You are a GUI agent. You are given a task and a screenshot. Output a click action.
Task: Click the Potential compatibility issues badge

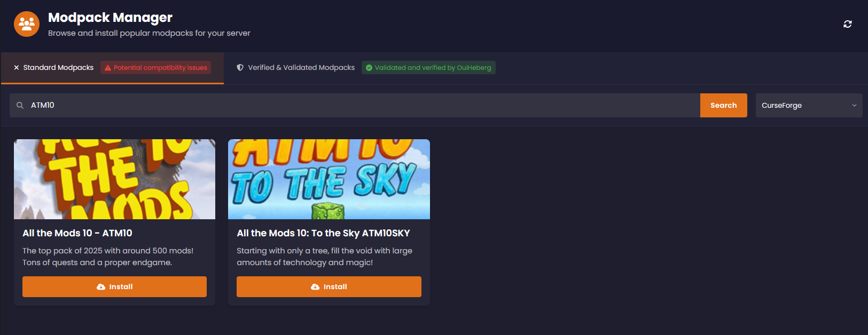tap(155, 68)
